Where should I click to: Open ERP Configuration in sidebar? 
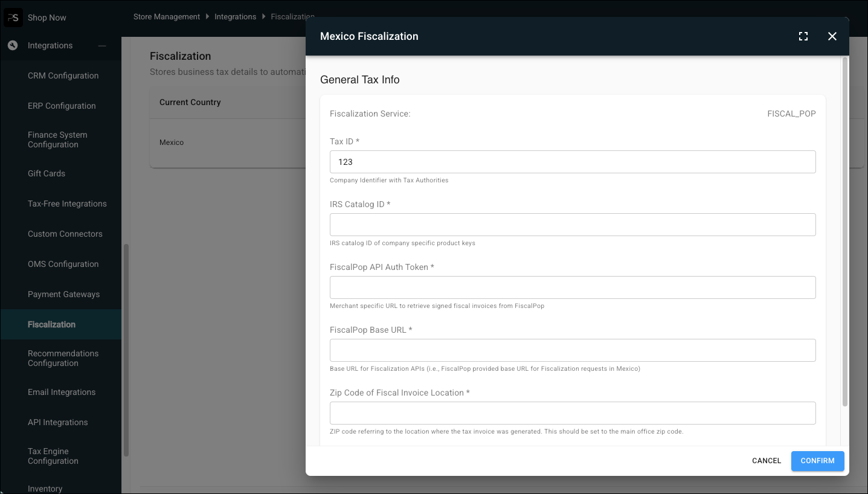[61, 106]
